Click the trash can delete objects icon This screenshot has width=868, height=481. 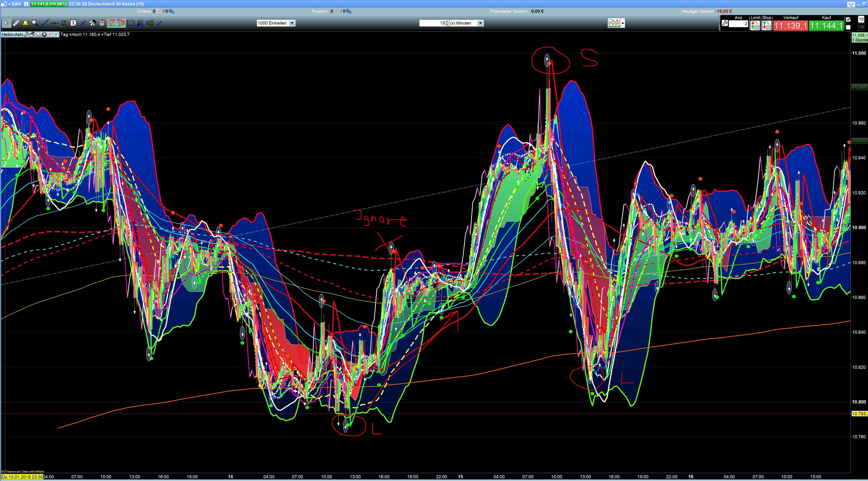pos(102,23)
